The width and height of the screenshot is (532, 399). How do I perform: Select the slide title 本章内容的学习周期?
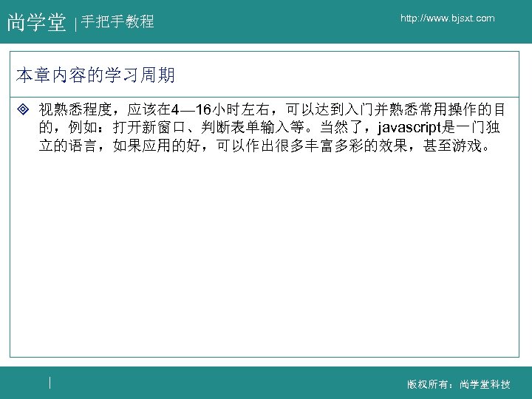tap(95, 75)
